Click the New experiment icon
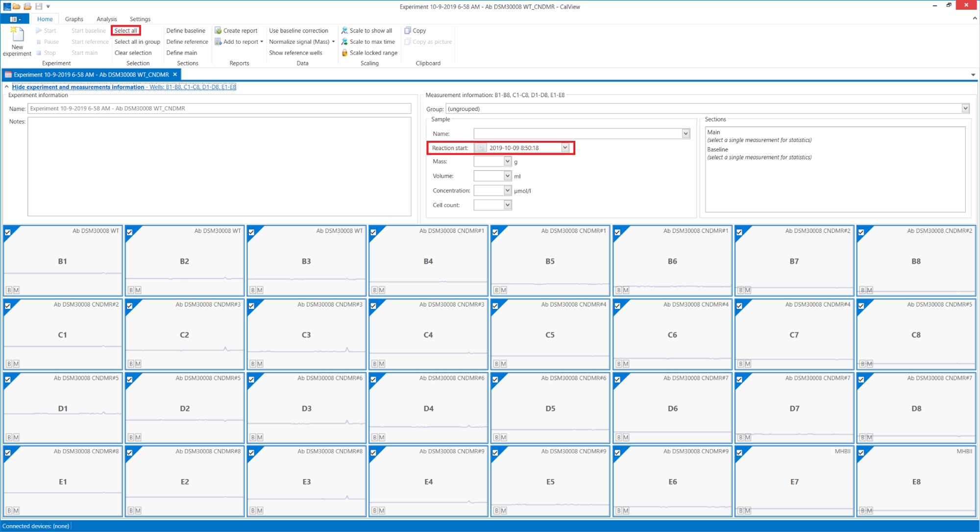The height and width of the screenshot is (532, 980). 17,35
